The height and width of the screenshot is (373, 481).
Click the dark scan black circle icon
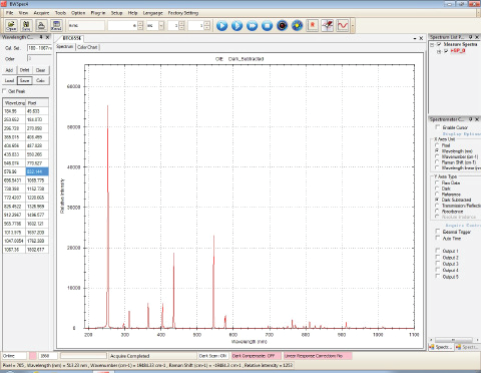(x=282, y=26)
